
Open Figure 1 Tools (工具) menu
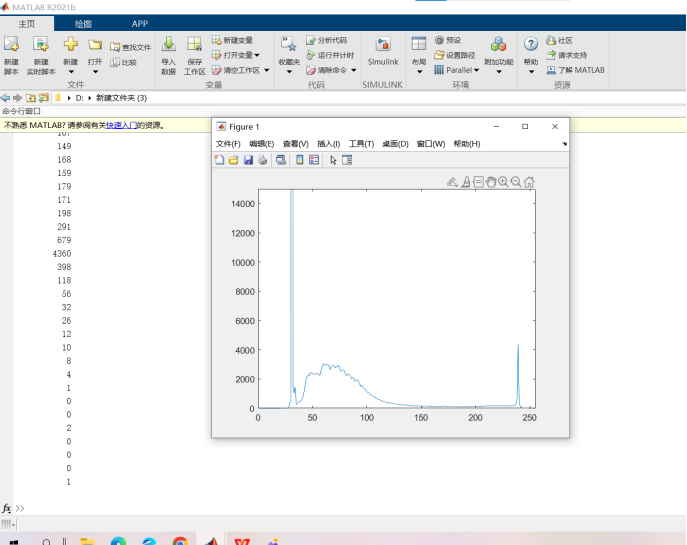click(x=361, y=144)
